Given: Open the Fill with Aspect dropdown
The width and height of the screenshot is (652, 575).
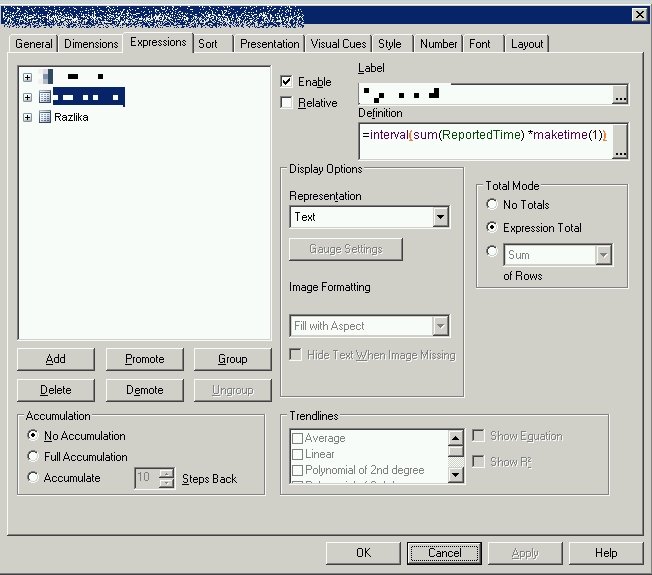Looking at the screenshot, I should [440, 326].
